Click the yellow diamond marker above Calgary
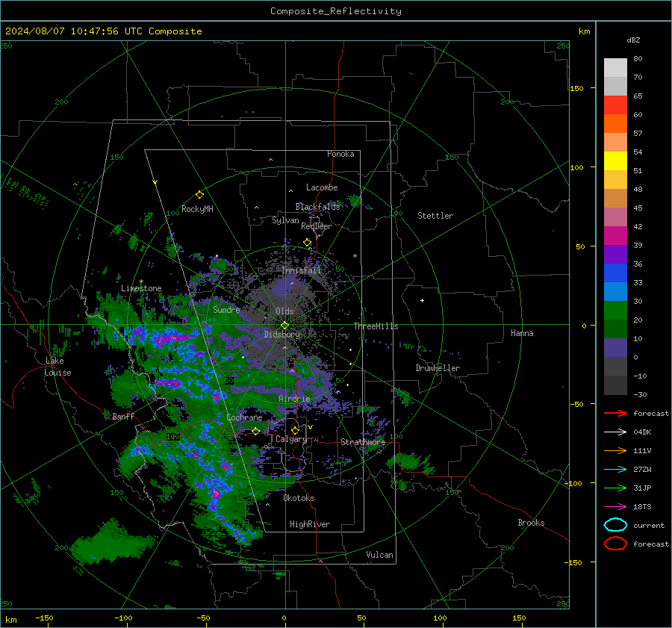 pyautogui.click(x=295, y=430)
